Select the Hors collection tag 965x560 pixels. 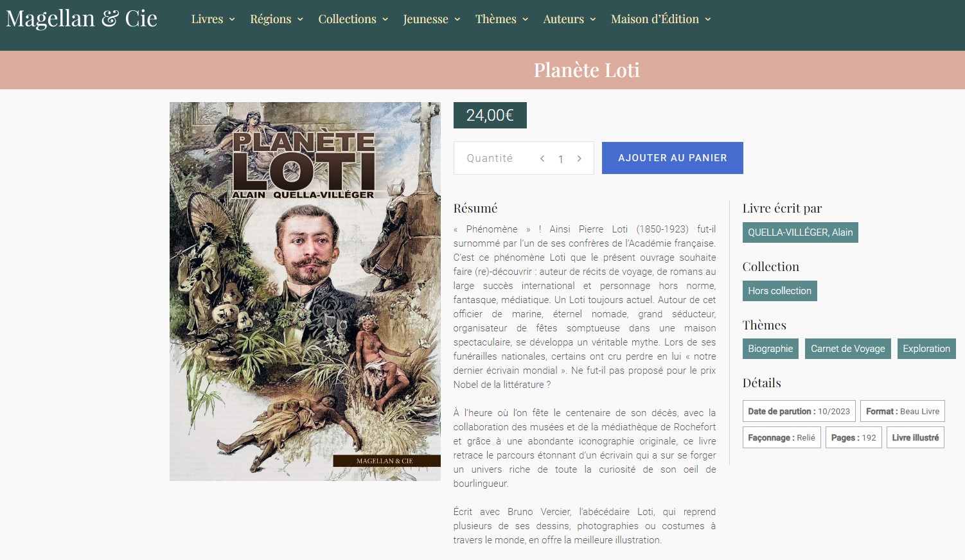(x=779, y=291)
